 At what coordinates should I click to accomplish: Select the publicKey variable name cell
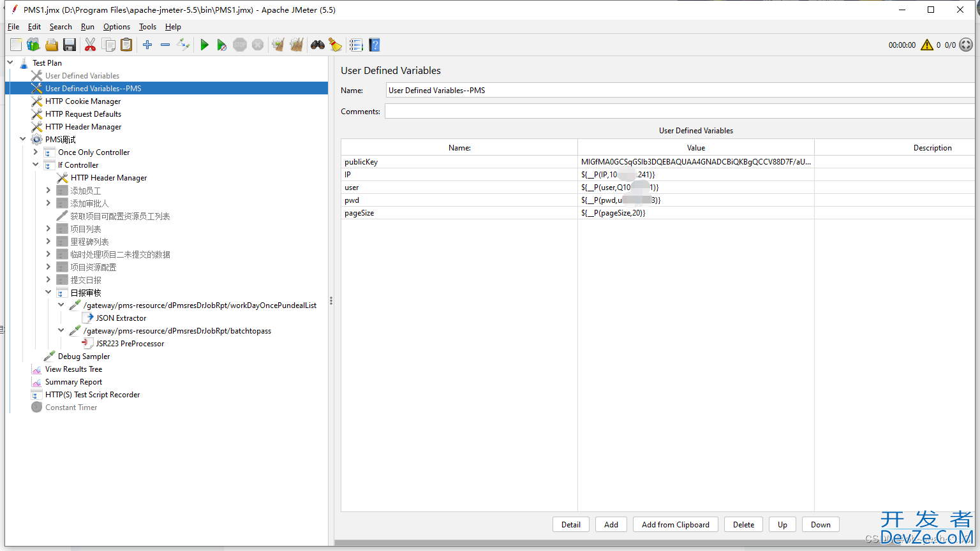459,162
